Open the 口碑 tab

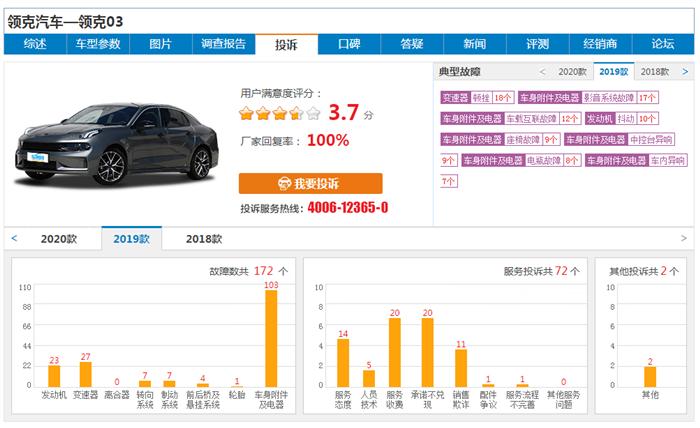[349, 44]
